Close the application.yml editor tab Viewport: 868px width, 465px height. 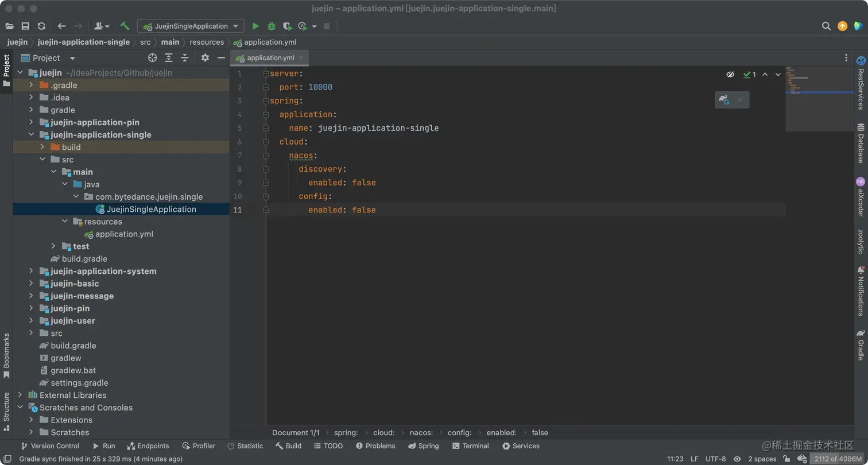301,58
